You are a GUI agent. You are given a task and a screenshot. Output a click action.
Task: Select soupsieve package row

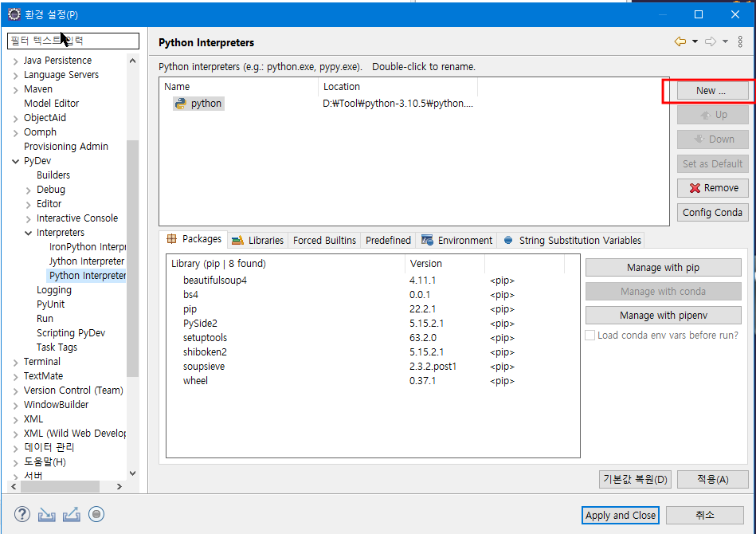[372, 367]
